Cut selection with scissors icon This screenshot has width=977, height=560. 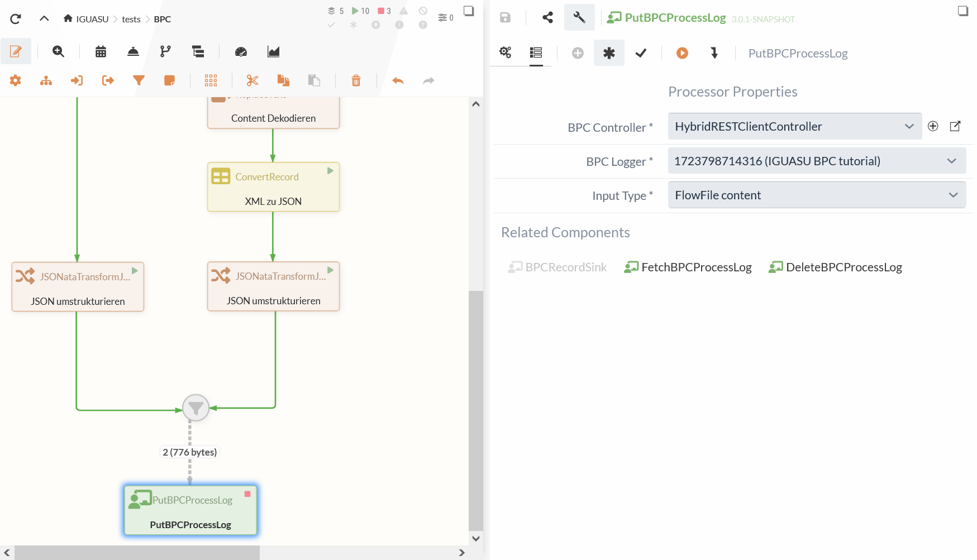(x=252, y=80)
